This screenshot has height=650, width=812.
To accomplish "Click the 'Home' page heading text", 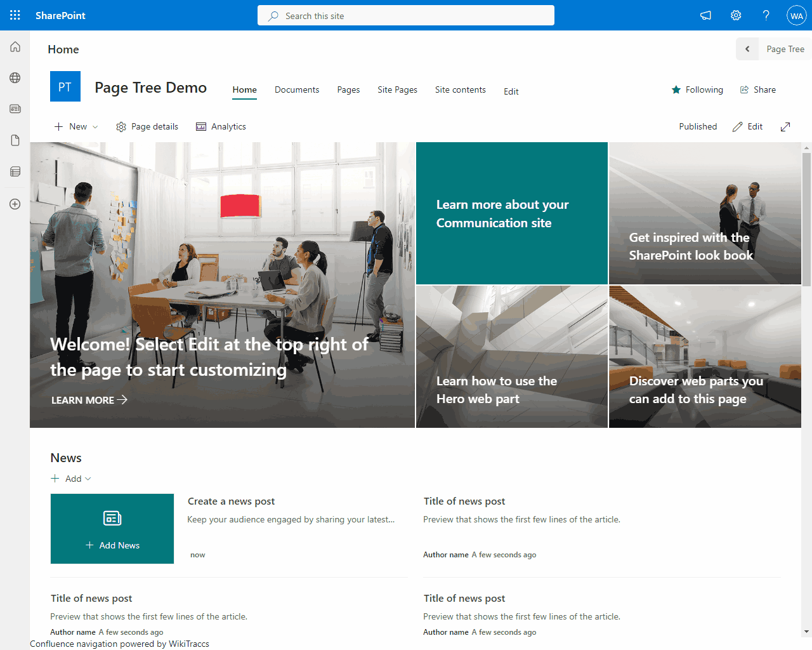I will [x=63, y=50].
